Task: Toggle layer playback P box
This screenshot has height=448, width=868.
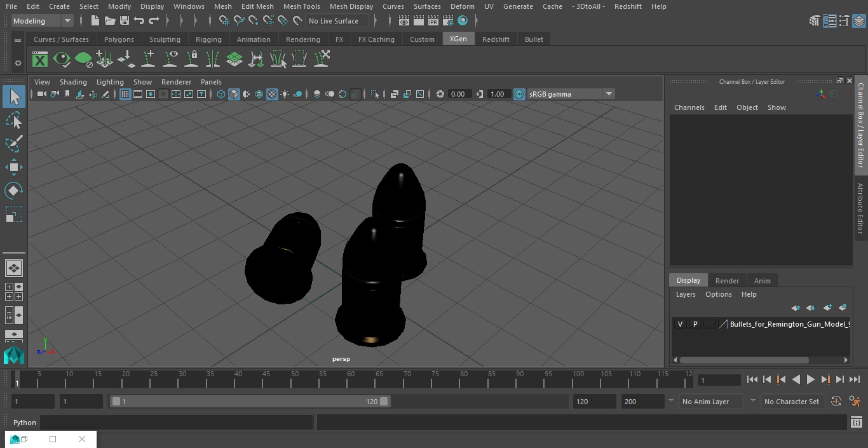Action: (695, 324)
